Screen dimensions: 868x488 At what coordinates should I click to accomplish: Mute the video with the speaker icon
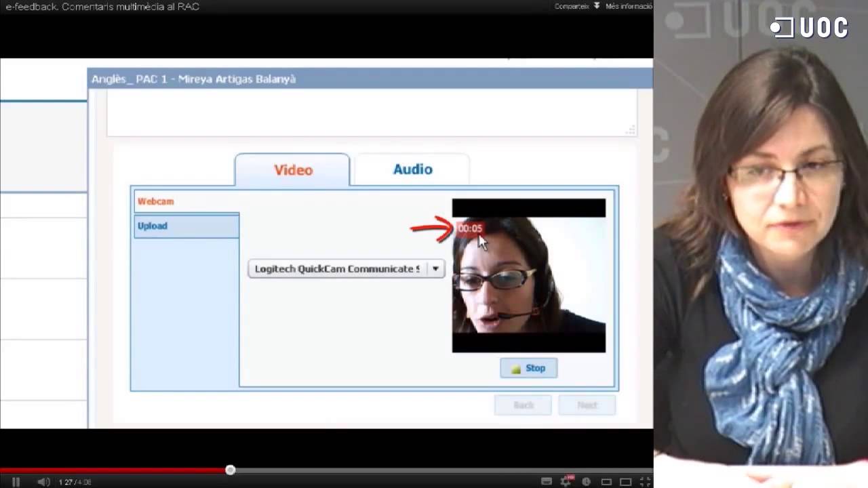43,482
